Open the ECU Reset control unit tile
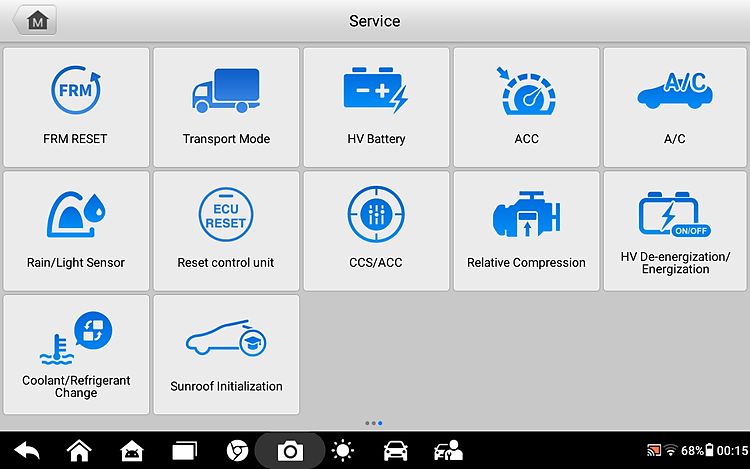Screen dimensions: 750x469 (226, 231)
